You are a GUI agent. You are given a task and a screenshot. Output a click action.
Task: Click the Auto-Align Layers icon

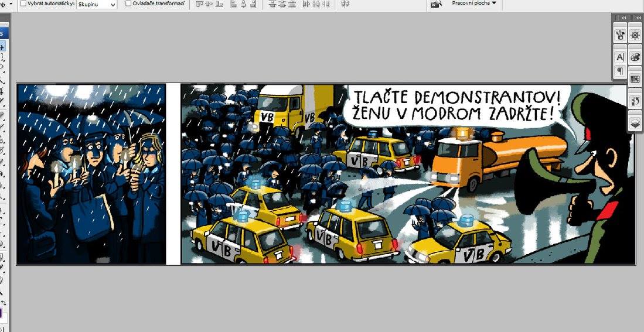(x=345, y=4)
